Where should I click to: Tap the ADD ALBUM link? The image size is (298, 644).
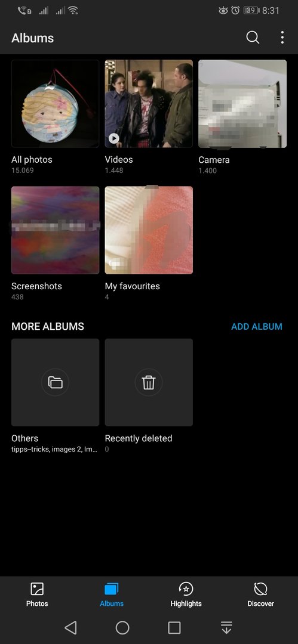tap(257, 327)
